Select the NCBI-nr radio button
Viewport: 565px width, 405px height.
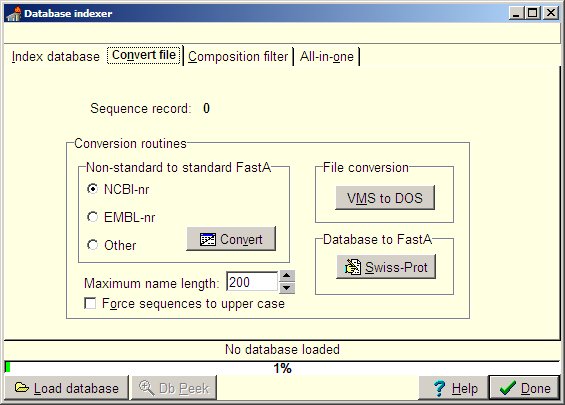pyautogui.click(x=93, y=189)
